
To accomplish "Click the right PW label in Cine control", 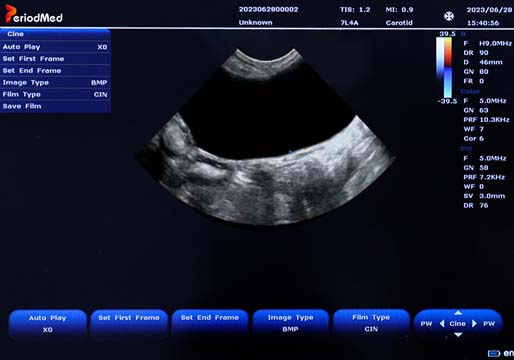I will (489, 324).
